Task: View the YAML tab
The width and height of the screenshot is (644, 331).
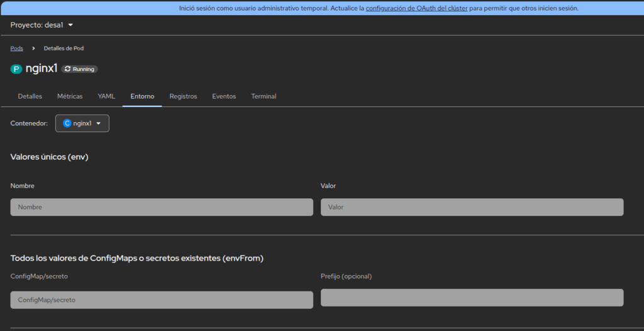Action: pyautogui.click(x=106, y=96)
